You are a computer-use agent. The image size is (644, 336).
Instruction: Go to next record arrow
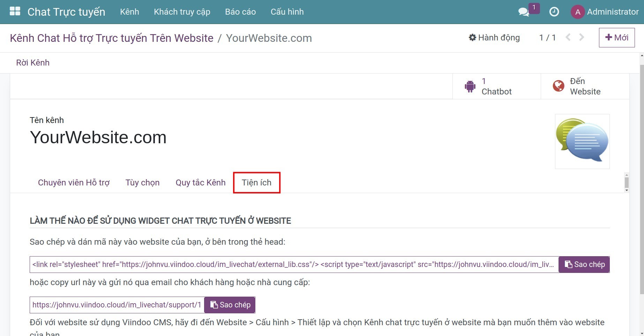(582, 37)
